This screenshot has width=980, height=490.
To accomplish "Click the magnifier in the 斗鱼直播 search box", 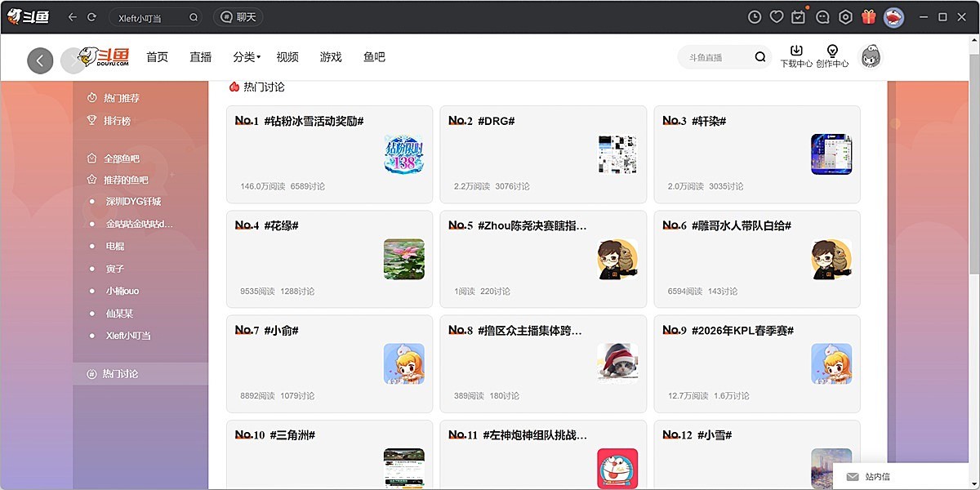I will 759,57.
